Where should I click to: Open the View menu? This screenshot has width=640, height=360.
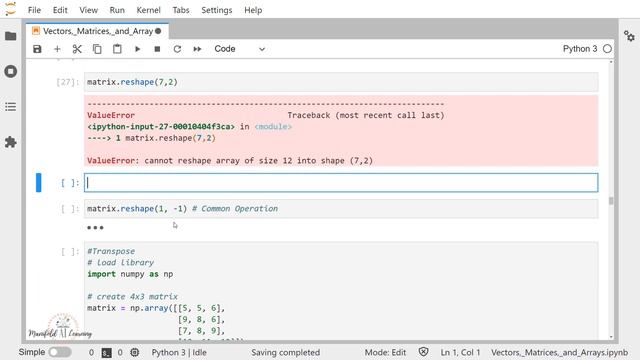coord(88,10)
